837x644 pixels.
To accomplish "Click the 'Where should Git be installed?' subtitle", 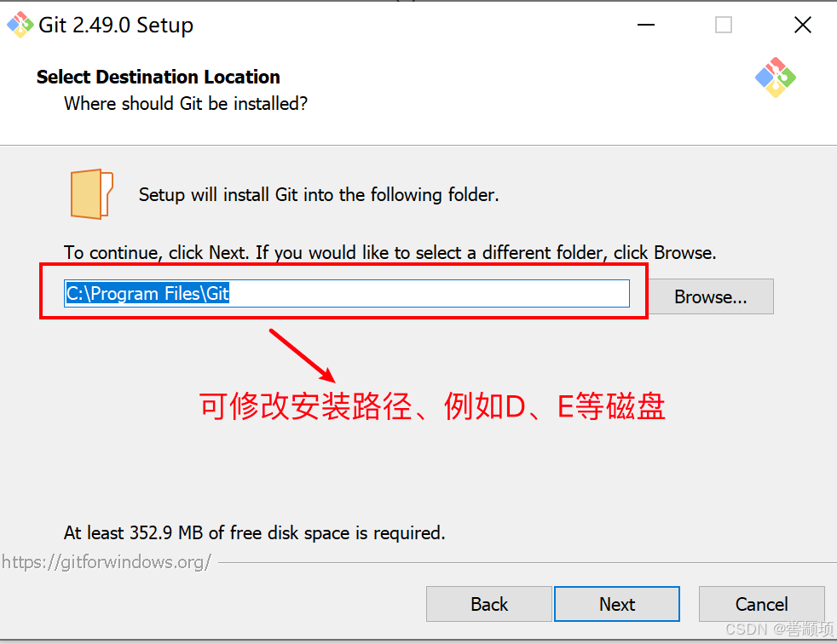I will coord(186,103).
